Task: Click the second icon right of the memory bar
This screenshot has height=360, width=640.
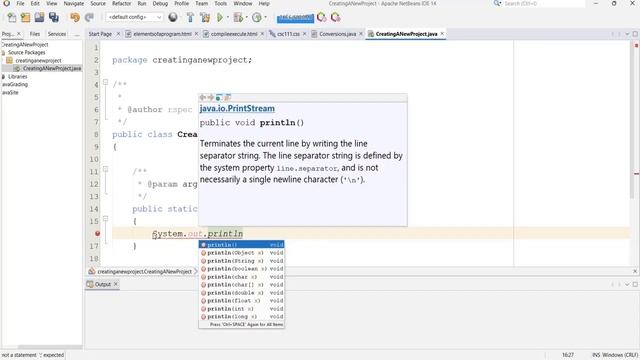Action: [x=336, y=17]
